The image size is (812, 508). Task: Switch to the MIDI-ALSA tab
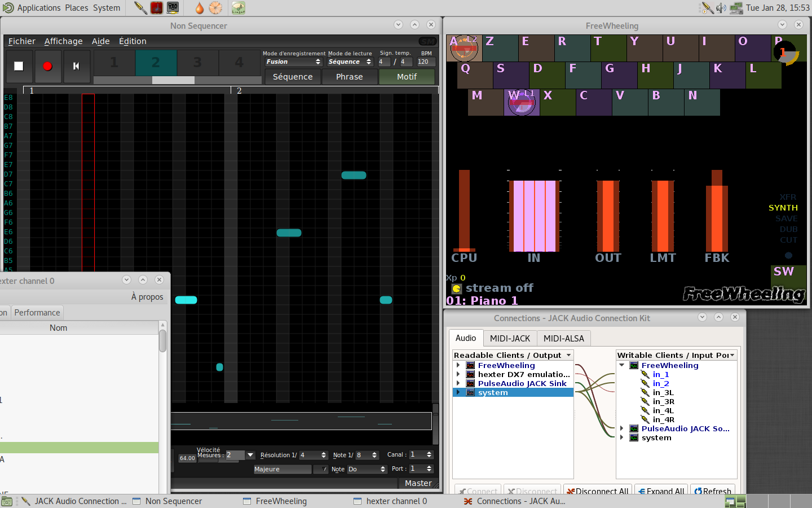(x=563, y=338)
